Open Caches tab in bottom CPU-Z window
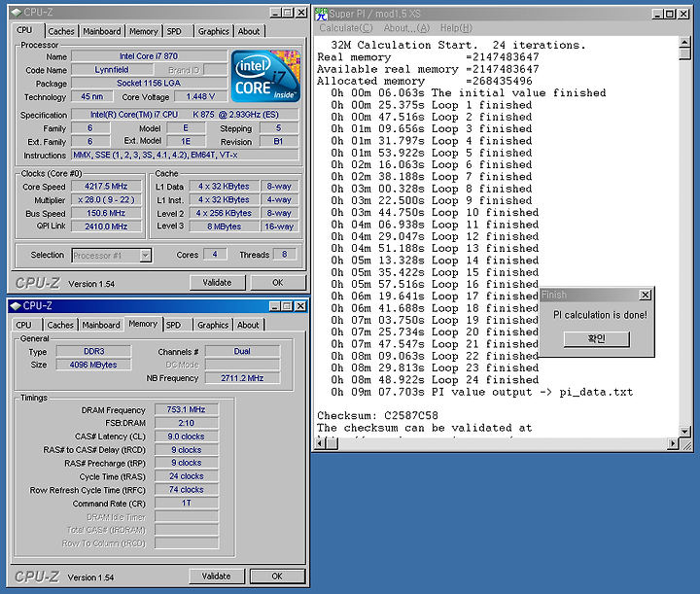This screenshot has height=594, width=700. click(x=60, y=325)
